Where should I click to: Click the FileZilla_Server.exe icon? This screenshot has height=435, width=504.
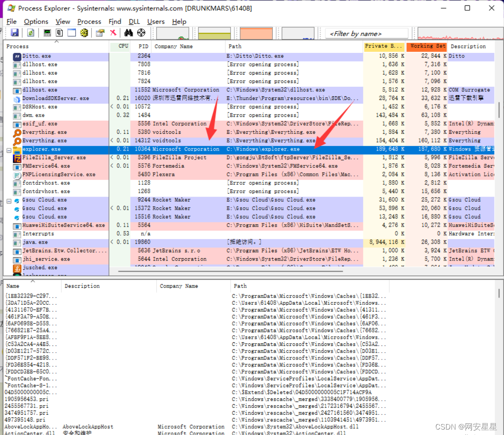coord(17,158)
